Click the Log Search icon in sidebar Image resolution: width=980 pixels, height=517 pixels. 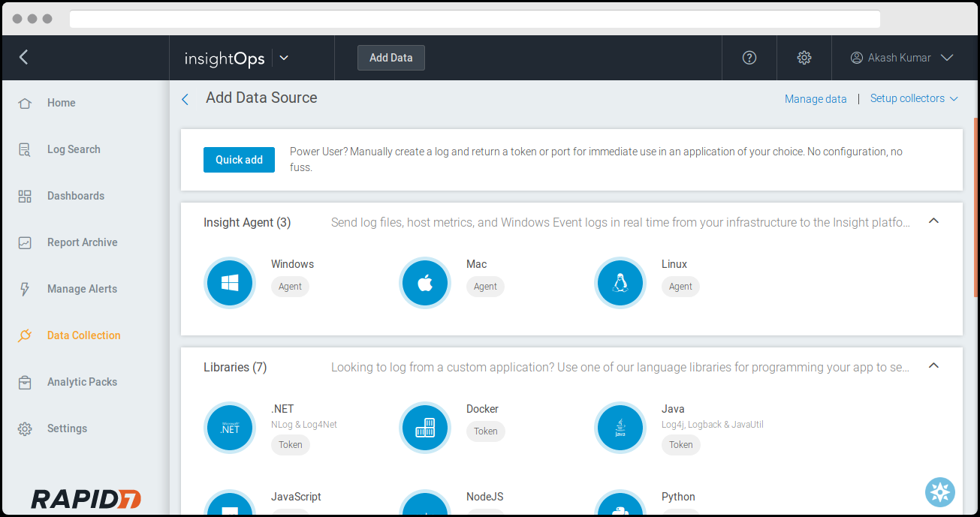click(x=25, y=149)
